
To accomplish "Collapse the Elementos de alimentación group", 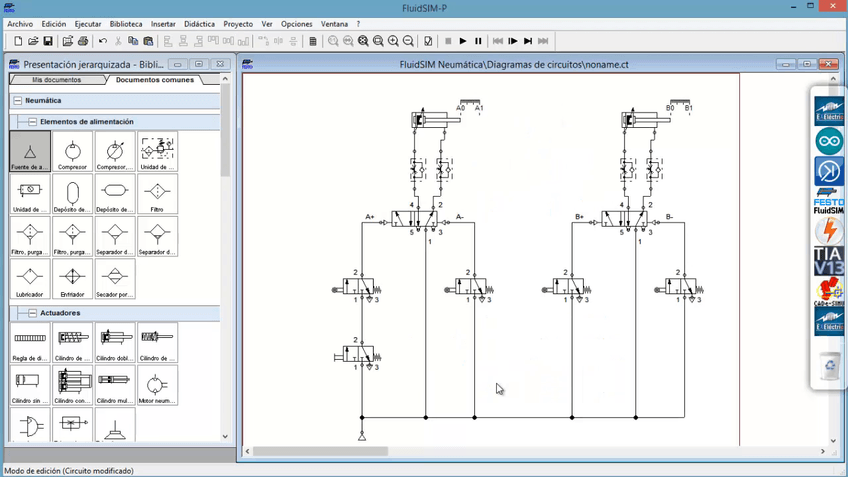I will pos(32,122).
